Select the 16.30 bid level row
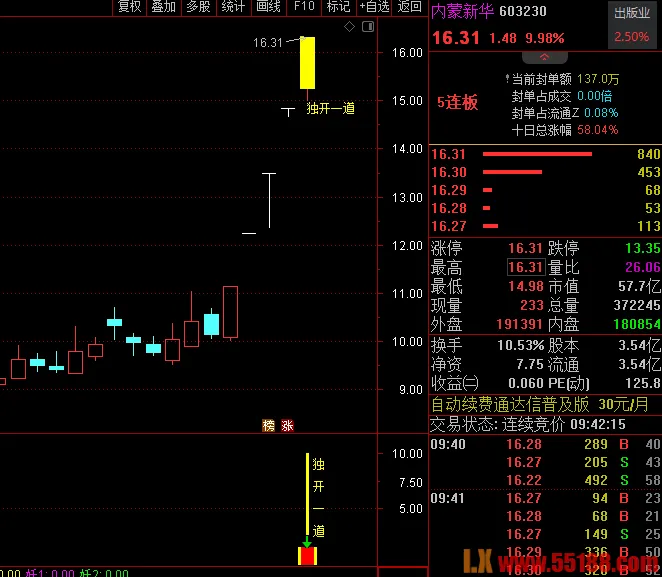This screenshot has width=662, height=577. tap(545, 172)
